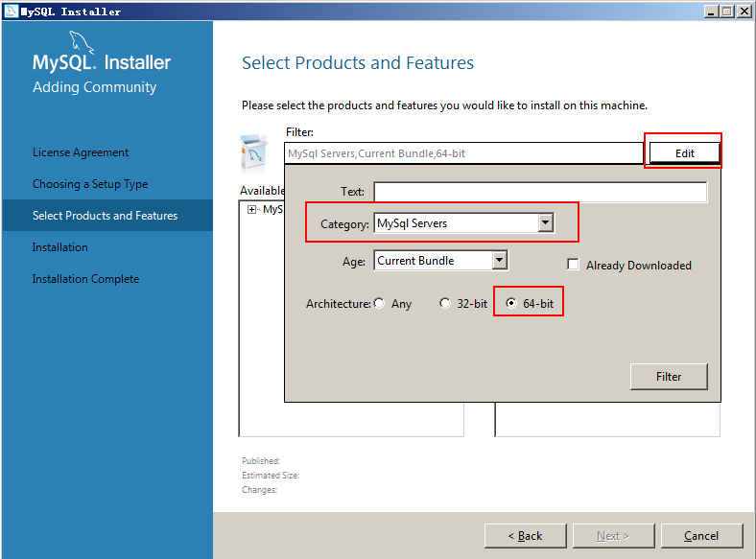Minimize the MySQL Installer window
Image resolution: width=756 pixels, height=559 pixels.
point(711,12)
